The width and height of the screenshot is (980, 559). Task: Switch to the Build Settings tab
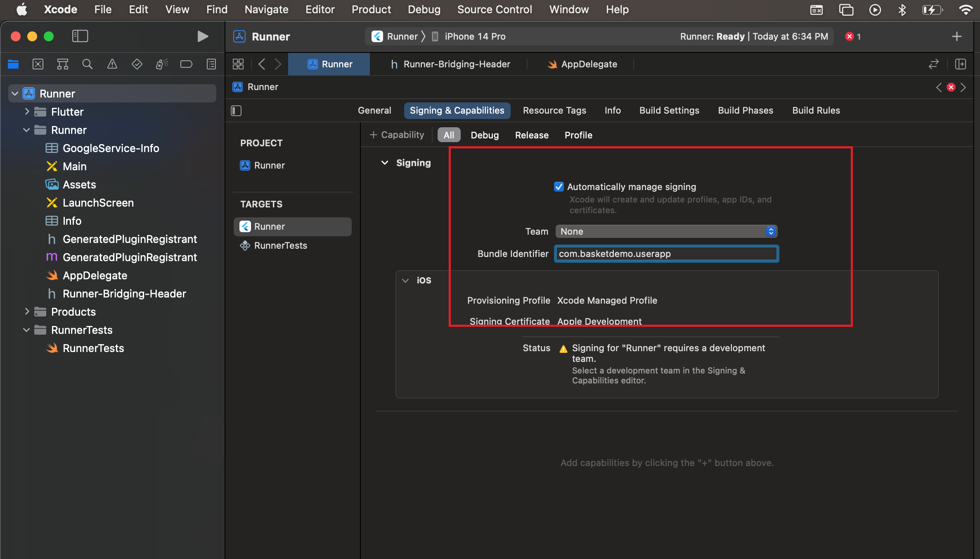click(x=669, y=111)
